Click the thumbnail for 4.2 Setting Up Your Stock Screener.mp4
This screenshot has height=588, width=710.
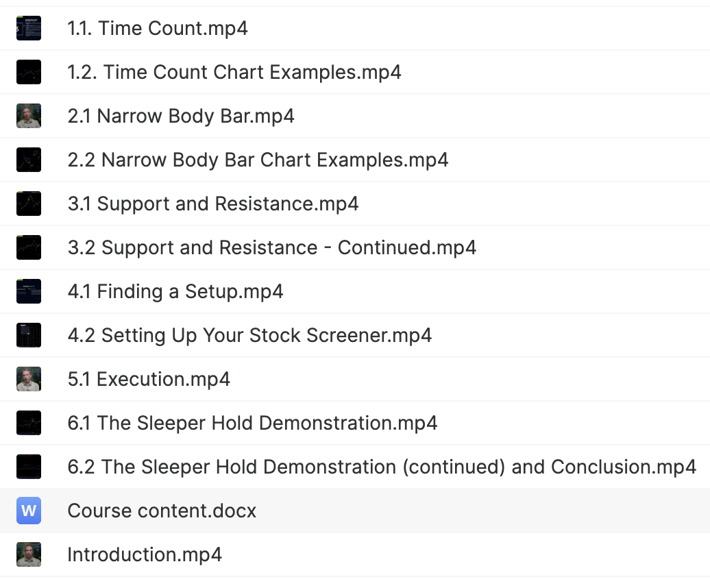pos(29,335)
